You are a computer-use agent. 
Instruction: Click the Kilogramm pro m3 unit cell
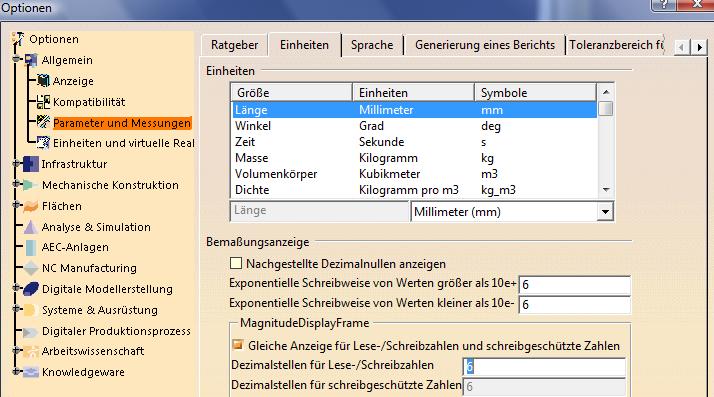point(408,190)
